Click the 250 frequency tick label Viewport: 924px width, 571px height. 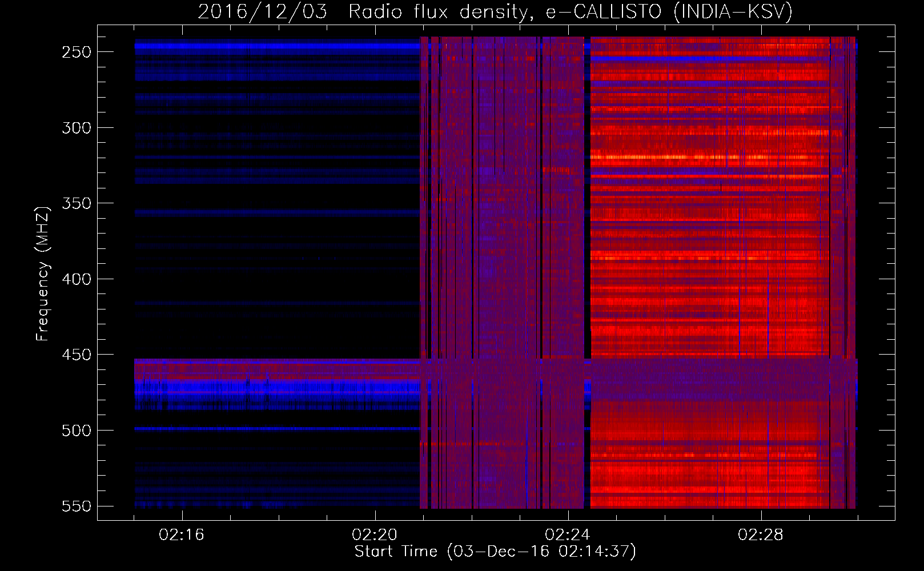[x=77, y=52]
